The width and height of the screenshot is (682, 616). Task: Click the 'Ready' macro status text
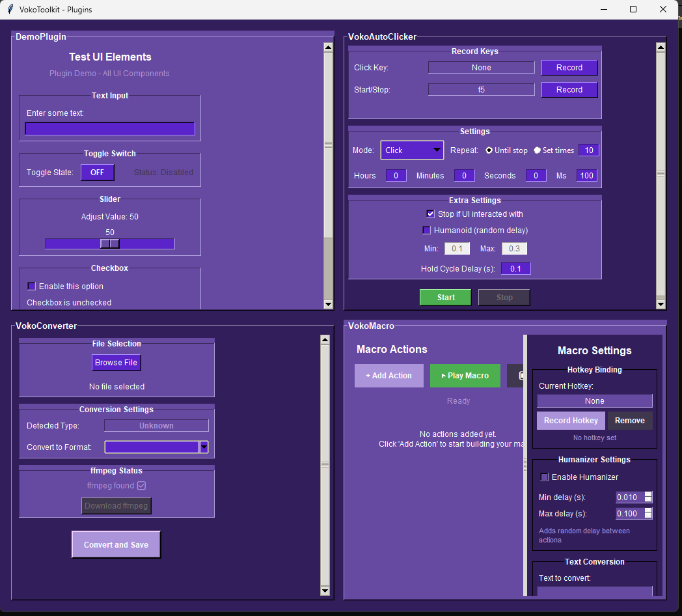pos(458,401)
